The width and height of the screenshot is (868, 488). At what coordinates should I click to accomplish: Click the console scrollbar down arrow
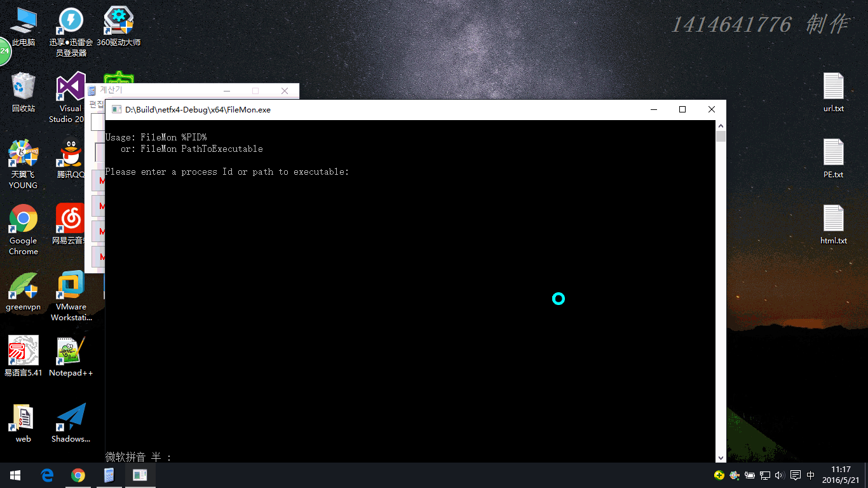(x=721, y=457)
